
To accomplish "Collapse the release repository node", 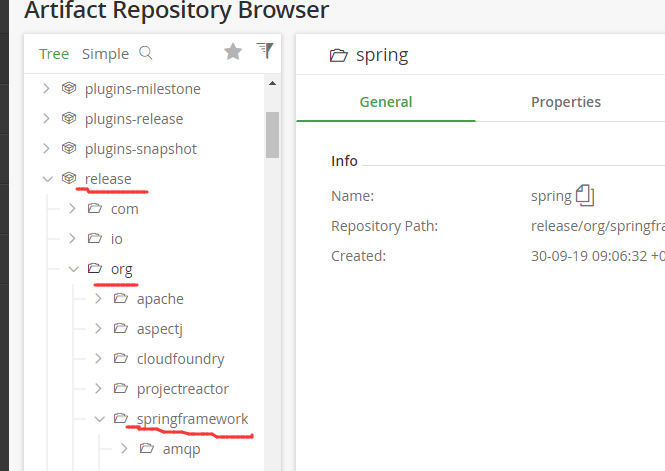I will (x=48, y=179).
